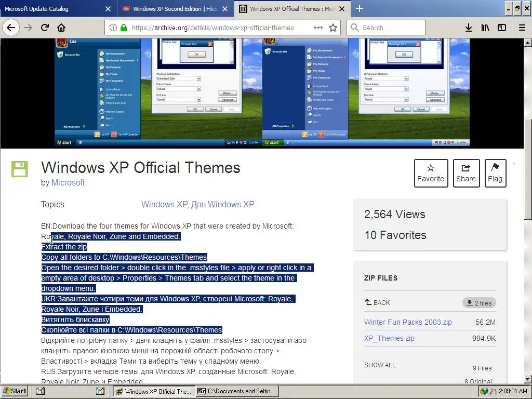Click the Windows XP Official Themes heading
Viewport: 532px width, 399px height.
[140, 168]
